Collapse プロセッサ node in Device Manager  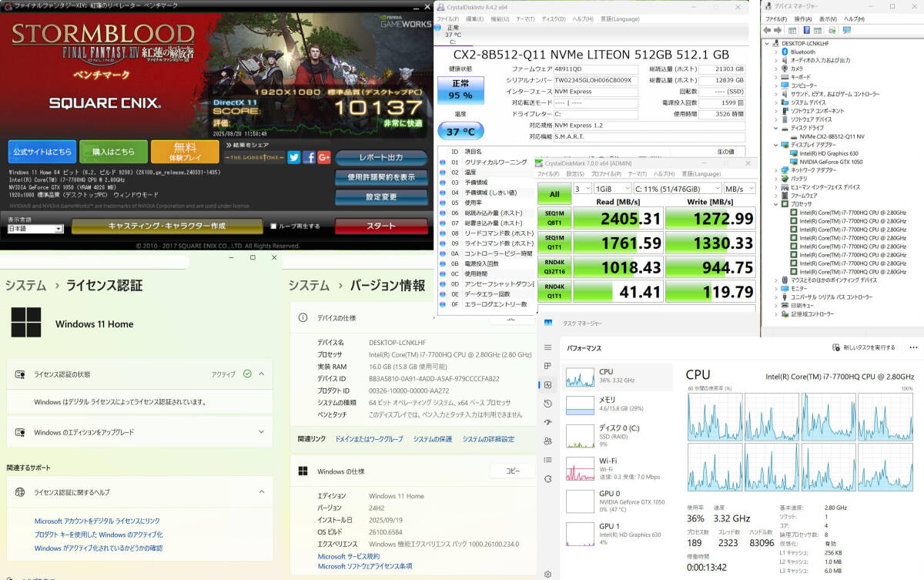click(776, 204)
